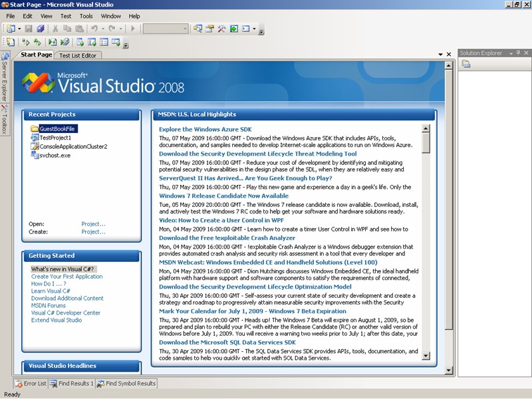Open the View menu
The width and height of the screenshot is (532, 399).
coord(46,16)
